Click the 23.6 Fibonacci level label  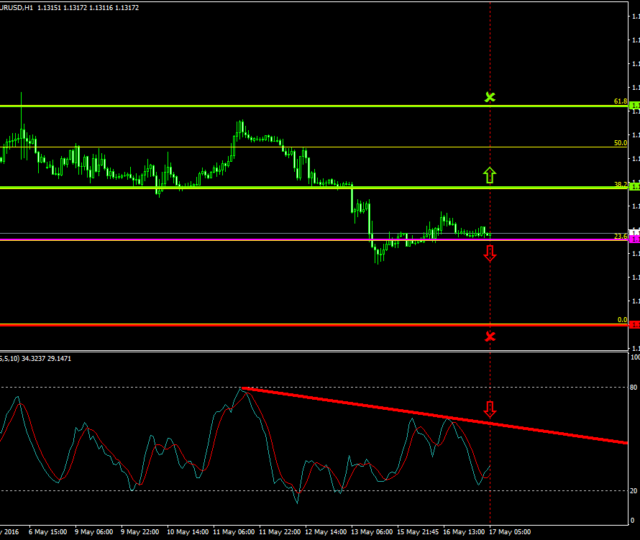(x=620, y=236)
